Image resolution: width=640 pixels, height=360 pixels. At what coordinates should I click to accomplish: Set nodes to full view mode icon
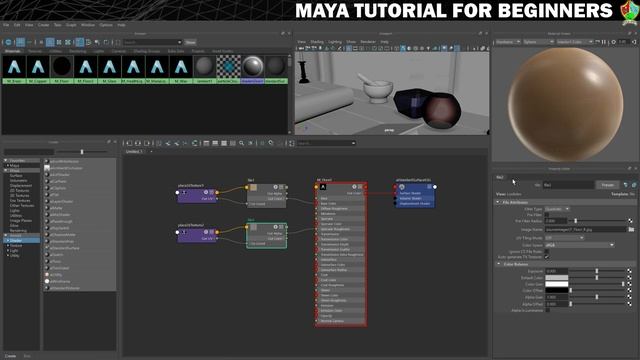[224, 143]
